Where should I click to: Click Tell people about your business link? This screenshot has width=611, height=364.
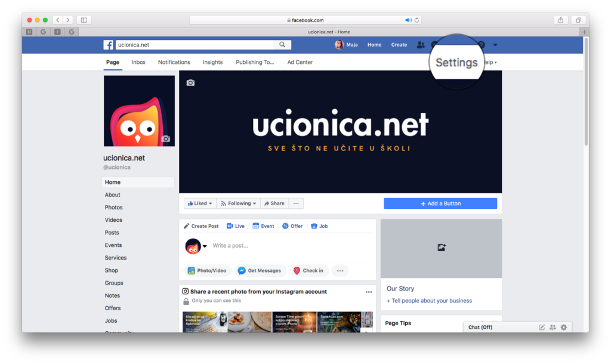(430, 301)
